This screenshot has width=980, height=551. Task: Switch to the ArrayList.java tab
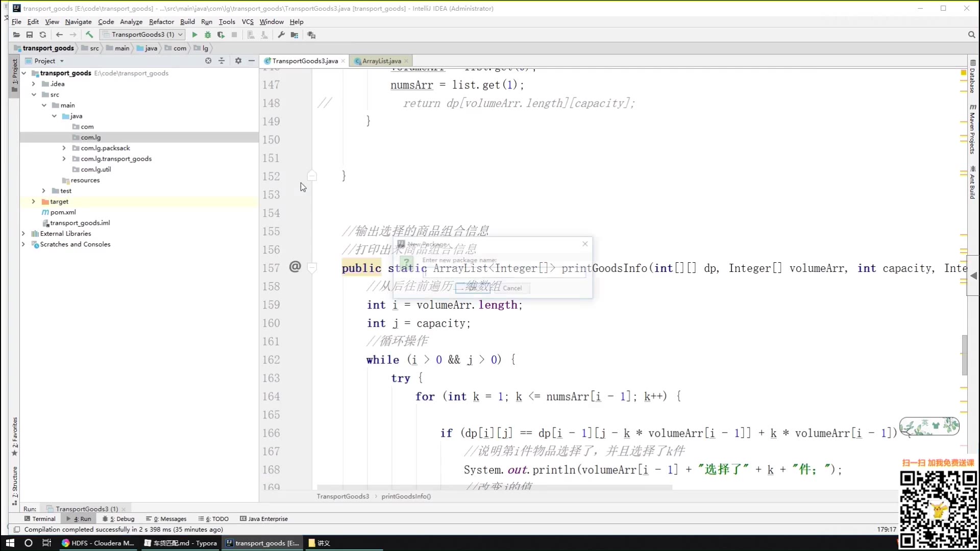click(381, 61)
